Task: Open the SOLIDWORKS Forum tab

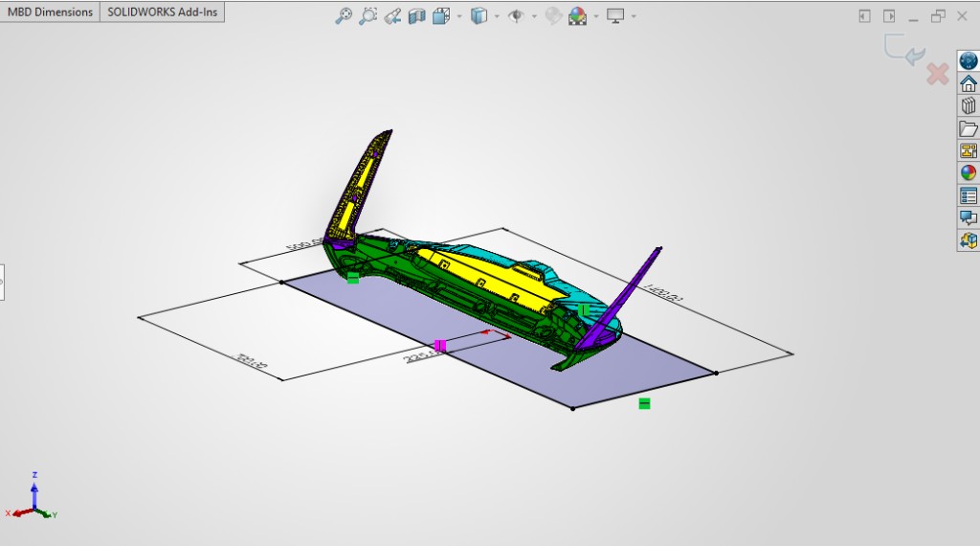Action: pos(969,217)
